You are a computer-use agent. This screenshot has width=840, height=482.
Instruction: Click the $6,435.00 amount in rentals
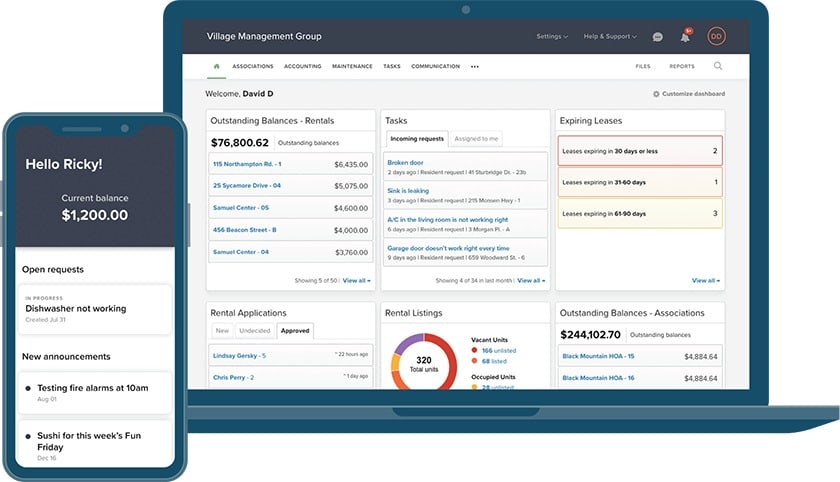click(x=351, y=164)
